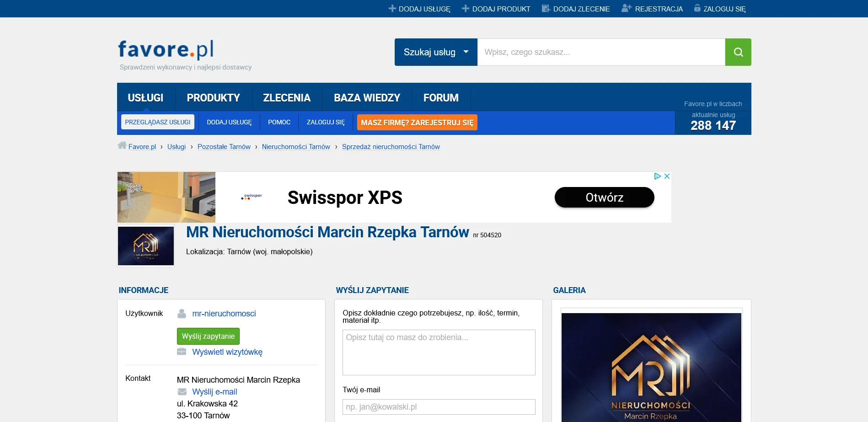This screenshot has width=868, height=422.
Task: Click the plus icon beside Dodaj usługę
Action: click(392, 8)
